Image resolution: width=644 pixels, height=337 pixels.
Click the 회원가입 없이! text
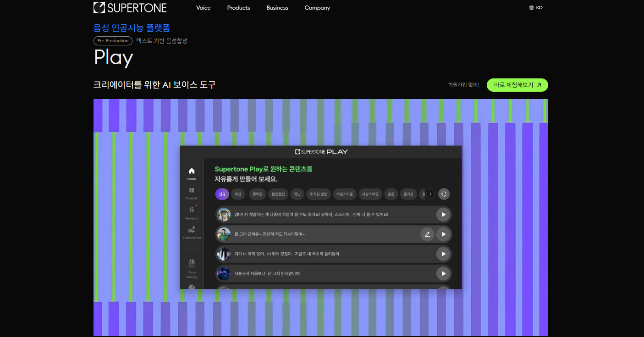pos(464,85)
